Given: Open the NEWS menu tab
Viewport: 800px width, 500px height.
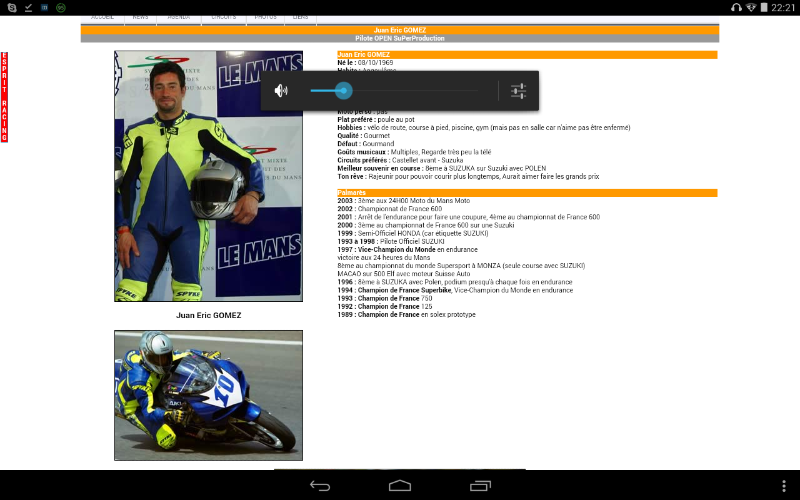Looking at the screenshot, I should pos(140,18).
